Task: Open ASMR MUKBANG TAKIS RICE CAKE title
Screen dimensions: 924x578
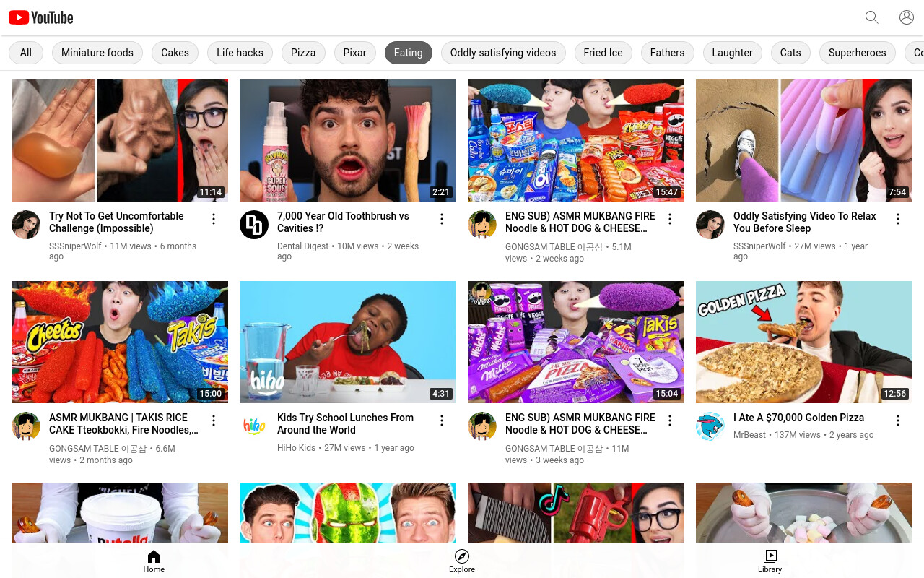Action: [x=123, y=423]
